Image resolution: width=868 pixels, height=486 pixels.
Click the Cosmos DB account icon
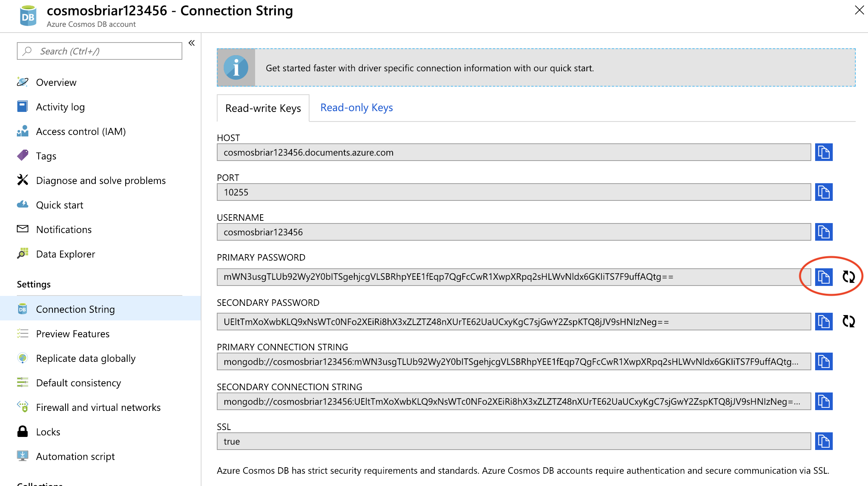tap(28, 16)
